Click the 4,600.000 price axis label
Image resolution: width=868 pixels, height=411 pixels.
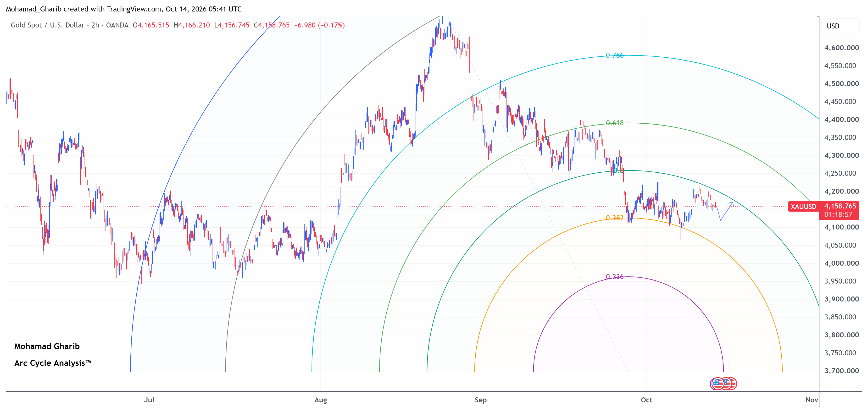[841, 48]
